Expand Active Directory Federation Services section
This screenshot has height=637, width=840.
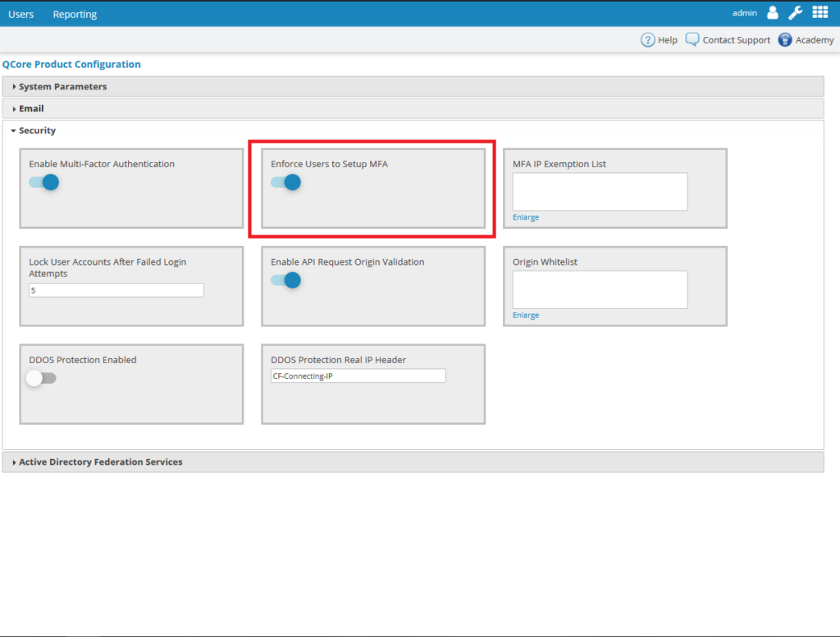(x=100, y=462)
